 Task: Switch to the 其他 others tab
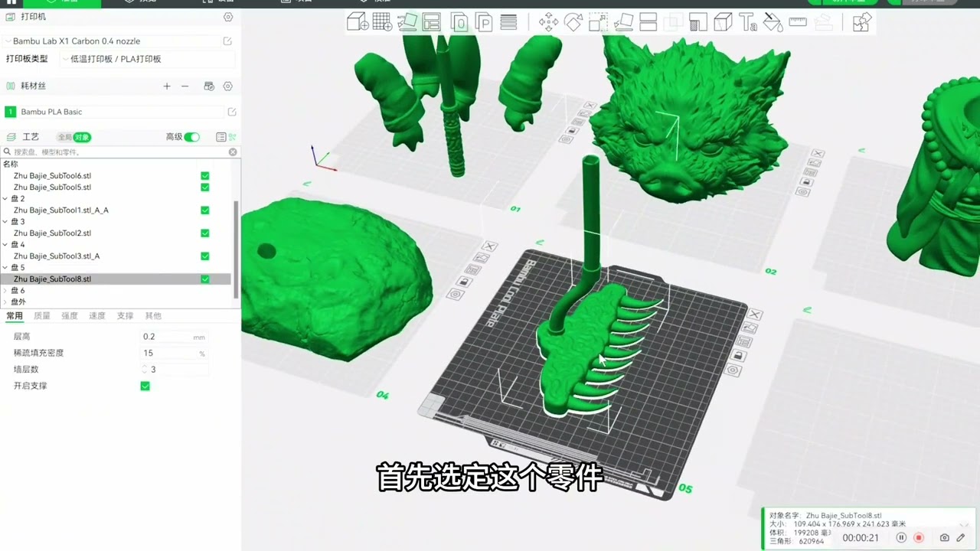point(153,316)
